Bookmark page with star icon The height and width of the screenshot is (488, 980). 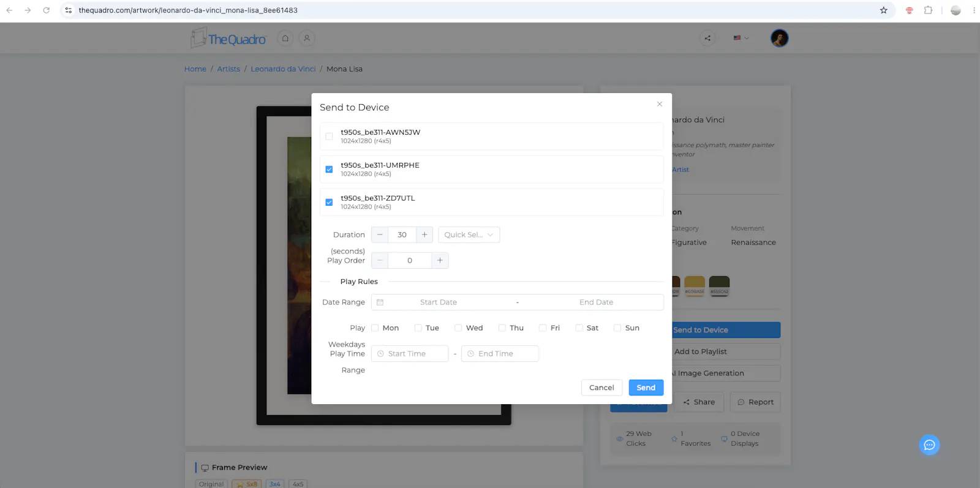pyautogui.click(x=883, y=10)
